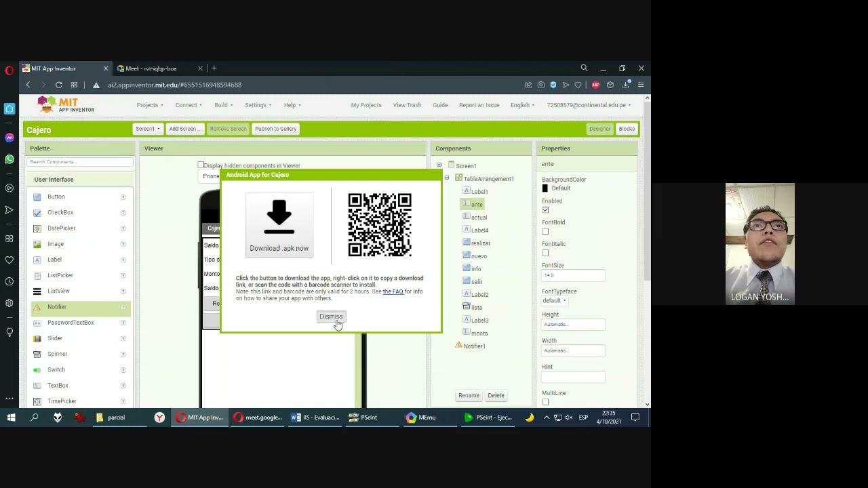Select the Switch palette icon
This screenshot has height=488, width=868.
(37, 370)
